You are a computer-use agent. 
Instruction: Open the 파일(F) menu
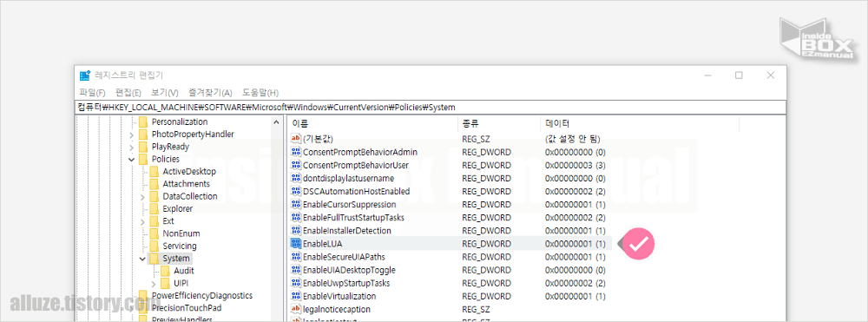click(x=92, y=92)
